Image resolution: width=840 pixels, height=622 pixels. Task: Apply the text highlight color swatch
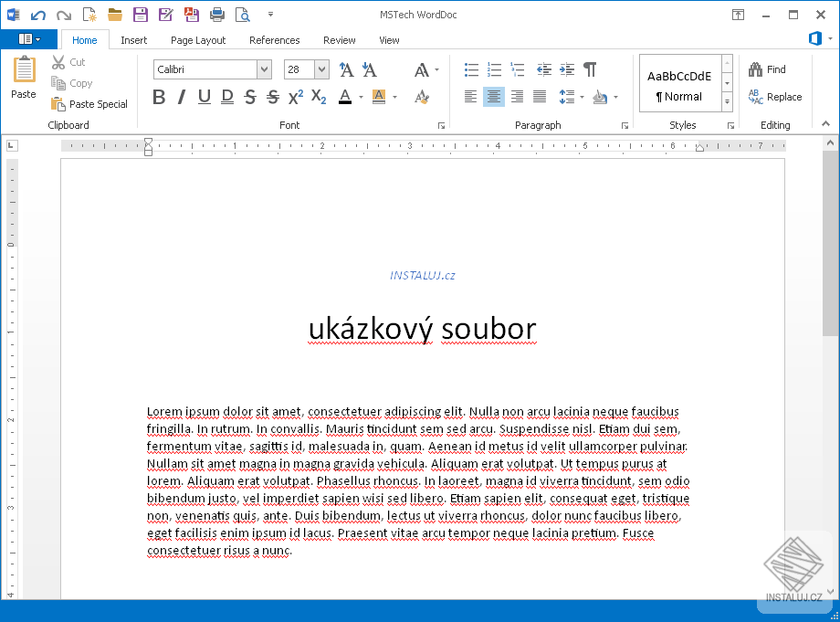coord(379,97)
